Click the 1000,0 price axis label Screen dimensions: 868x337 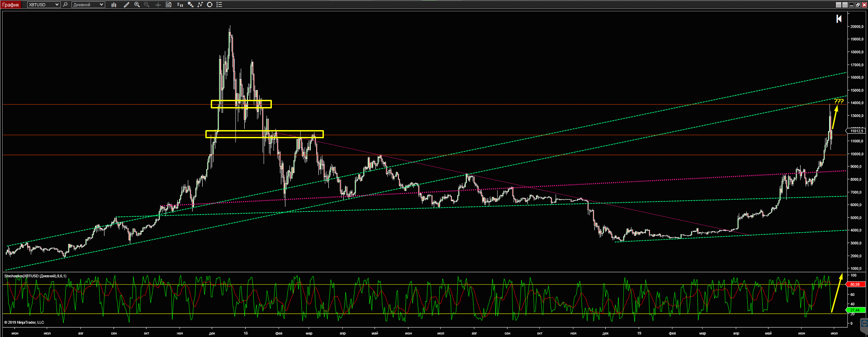coord(857,269)
